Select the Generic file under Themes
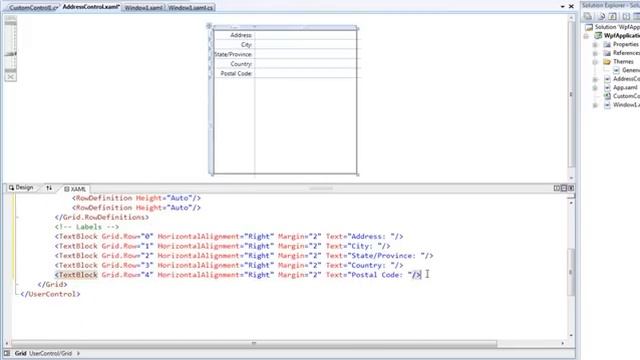Viewport: 640px width, 360px height. coord(631,70)
